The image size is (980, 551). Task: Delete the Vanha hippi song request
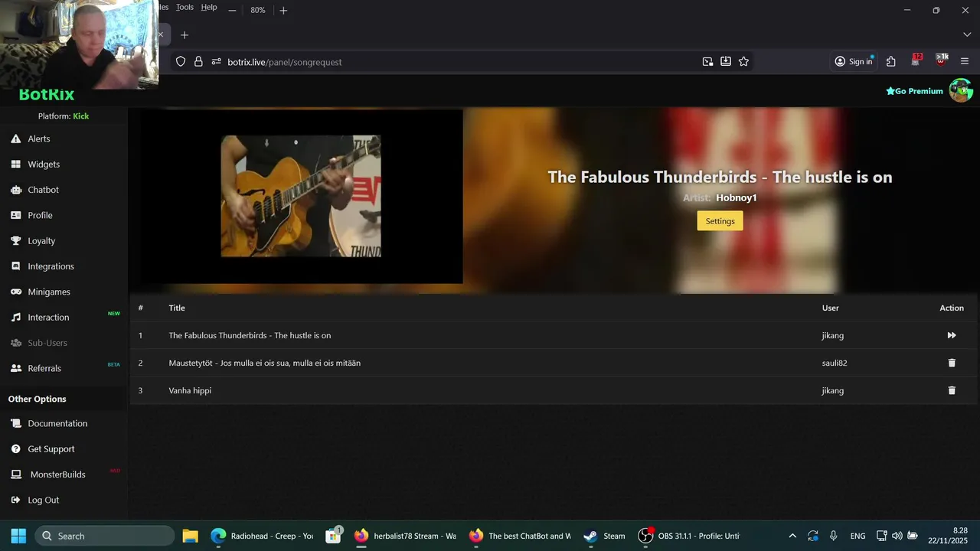point(952,390)
